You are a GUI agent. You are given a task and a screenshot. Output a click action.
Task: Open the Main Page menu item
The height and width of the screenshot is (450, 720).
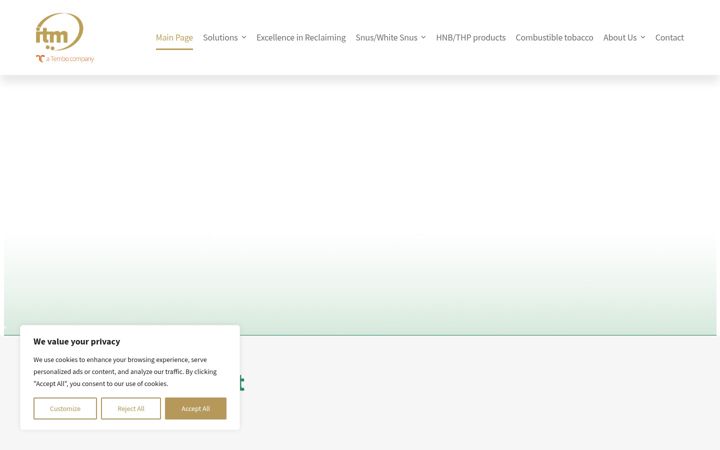coord(174,37)
